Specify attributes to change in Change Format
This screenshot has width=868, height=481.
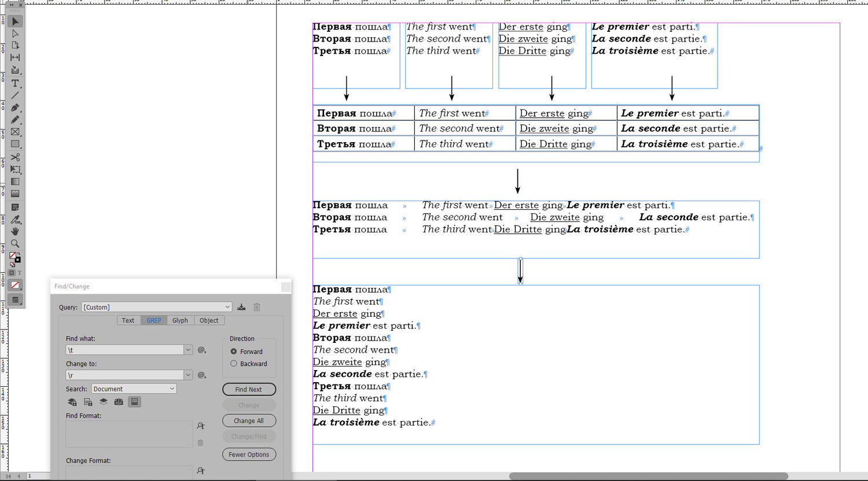pos(200,471)
